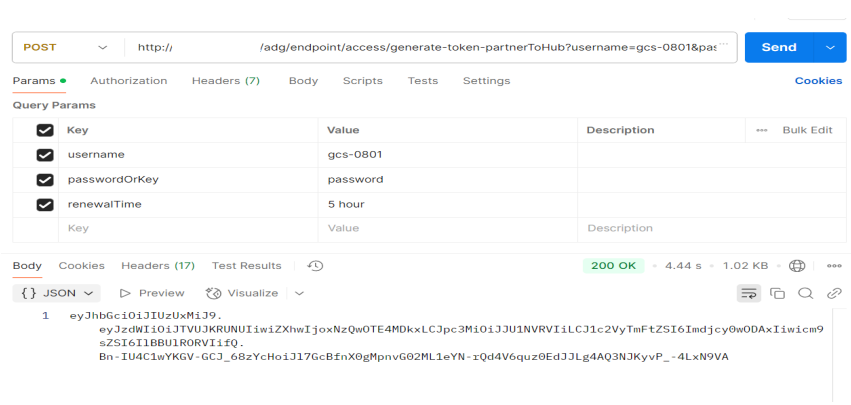Open the Test Results response tab
851x405 pixels.
[x=246, y=266]
